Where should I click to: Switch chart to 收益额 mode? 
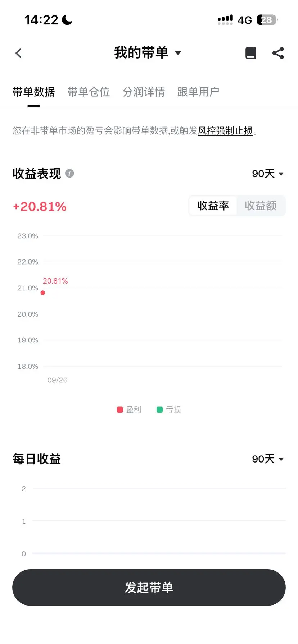pos(261,206)
